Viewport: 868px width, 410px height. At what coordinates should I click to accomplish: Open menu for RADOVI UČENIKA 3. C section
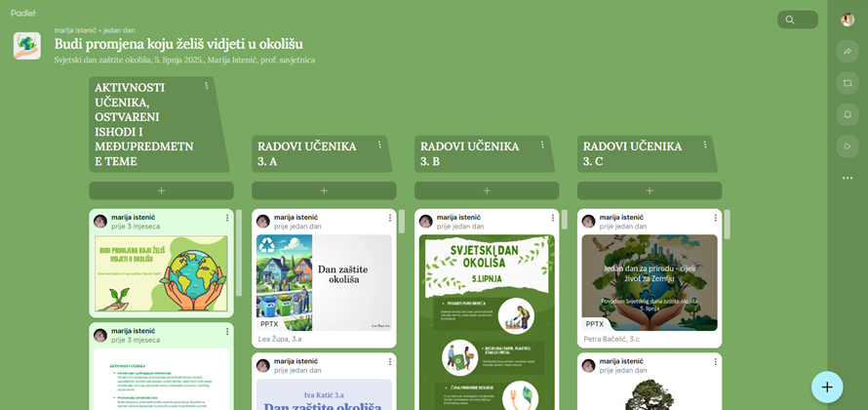coord(705,145)
